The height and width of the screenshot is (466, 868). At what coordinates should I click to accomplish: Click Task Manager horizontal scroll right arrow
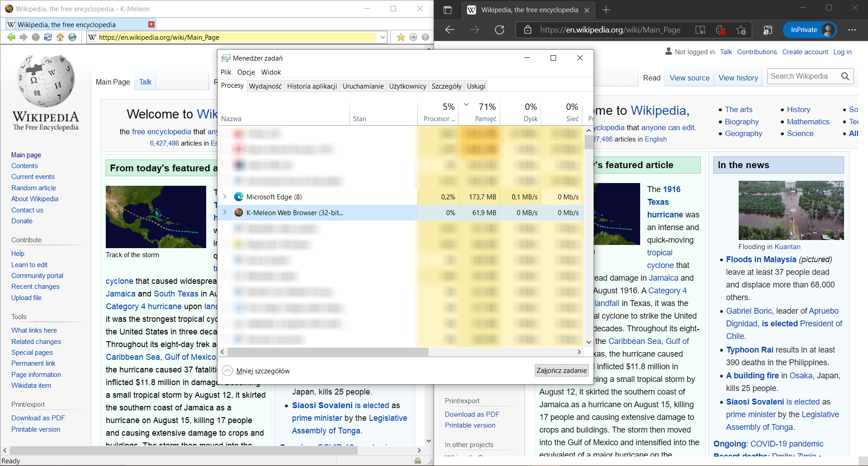pos(579,352)
